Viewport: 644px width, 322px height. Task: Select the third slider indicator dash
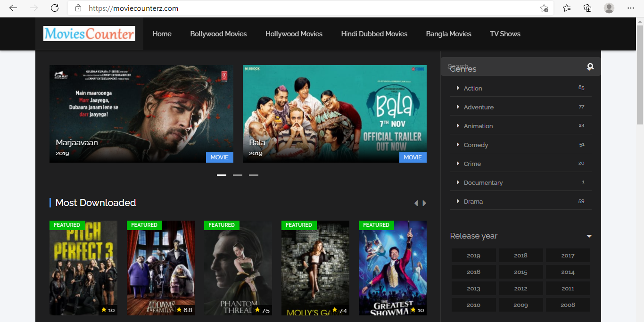click(x=254, y=175)
